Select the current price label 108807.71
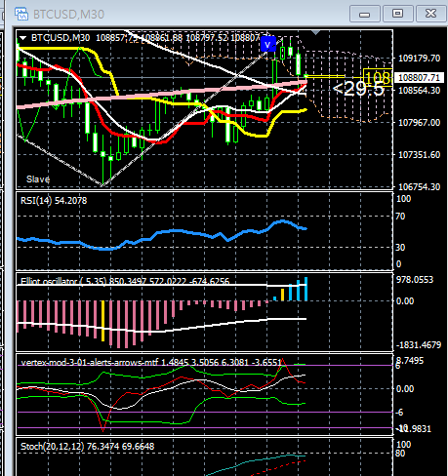Screen dimensions: 448x476 (419, 78)
